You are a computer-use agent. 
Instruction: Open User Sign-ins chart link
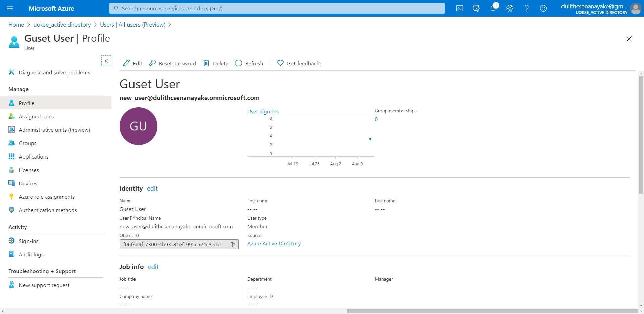click(263, 111)
